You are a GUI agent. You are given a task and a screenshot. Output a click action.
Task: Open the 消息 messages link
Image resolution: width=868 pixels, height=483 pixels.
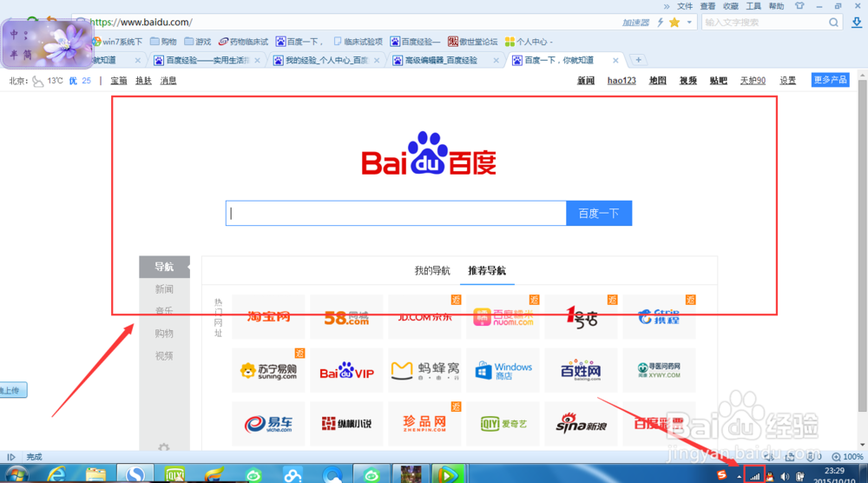point(168,80)
